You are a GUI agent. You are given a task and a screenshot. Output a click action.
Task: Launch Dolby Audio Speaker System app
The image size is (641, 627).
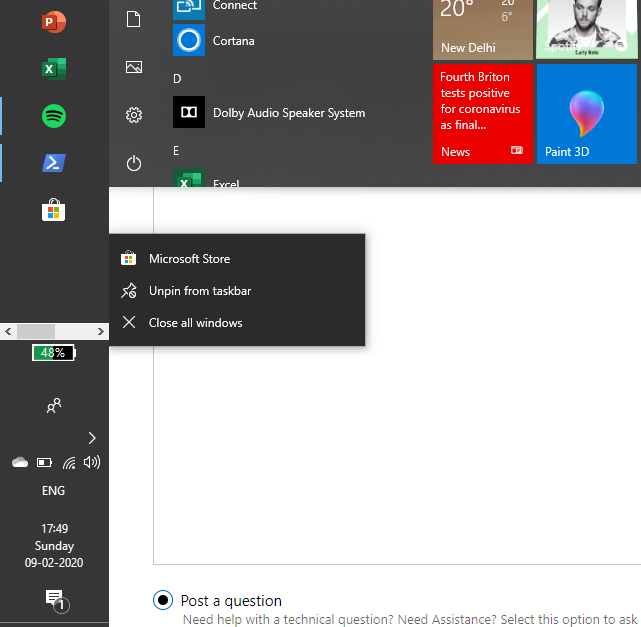click(268, 112)
